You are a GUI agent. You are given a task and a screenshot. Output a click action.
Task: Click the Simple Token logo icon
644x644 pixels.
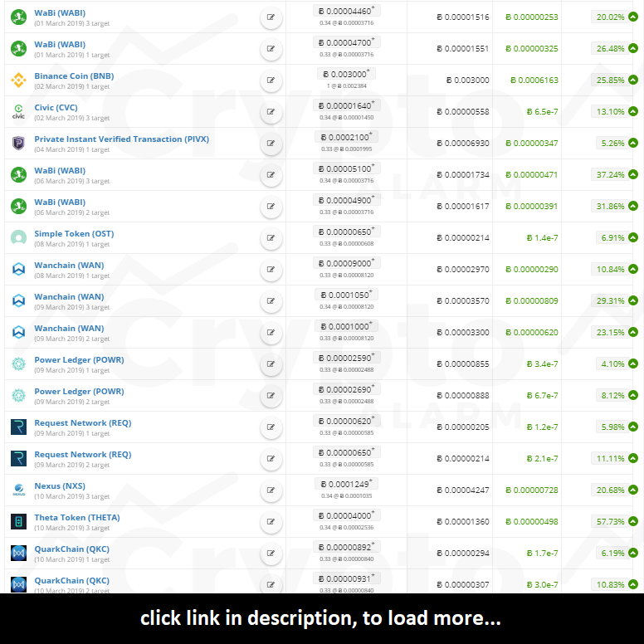tap(18, 237)
